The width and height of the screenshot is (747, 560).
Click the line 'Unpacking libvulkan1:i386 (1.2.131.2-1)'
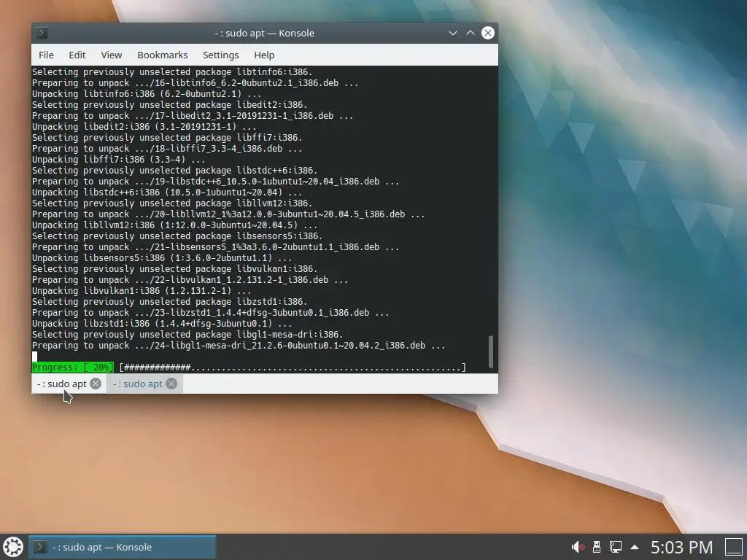click(142, 291)
